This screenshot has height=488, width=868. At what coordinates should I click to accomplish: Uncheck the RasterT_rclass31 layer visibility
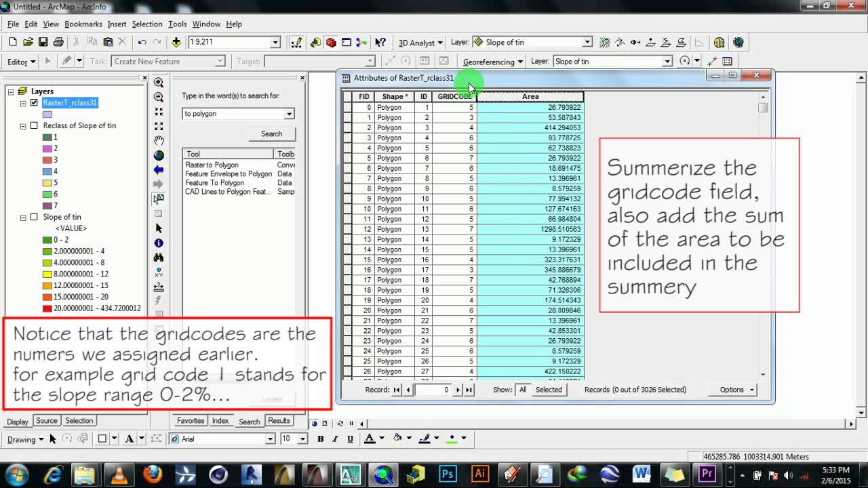pyautogui.click(x=34, y=103)
